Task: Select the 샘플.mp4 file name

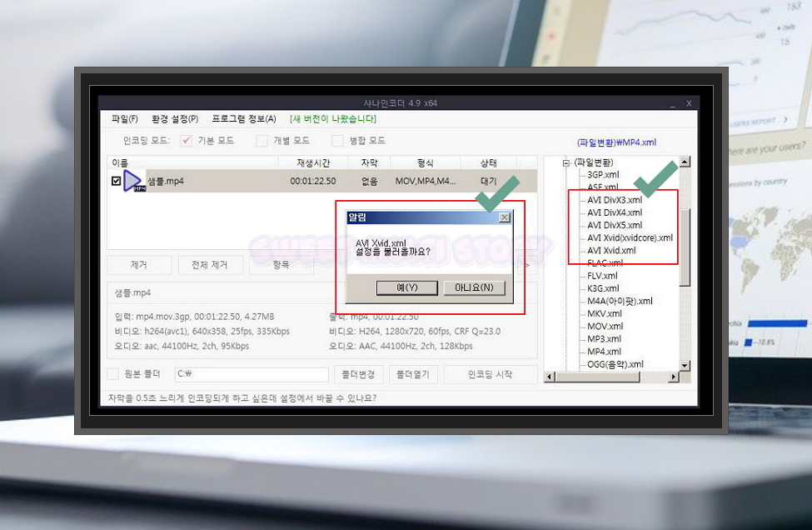Action: (166, 181)
